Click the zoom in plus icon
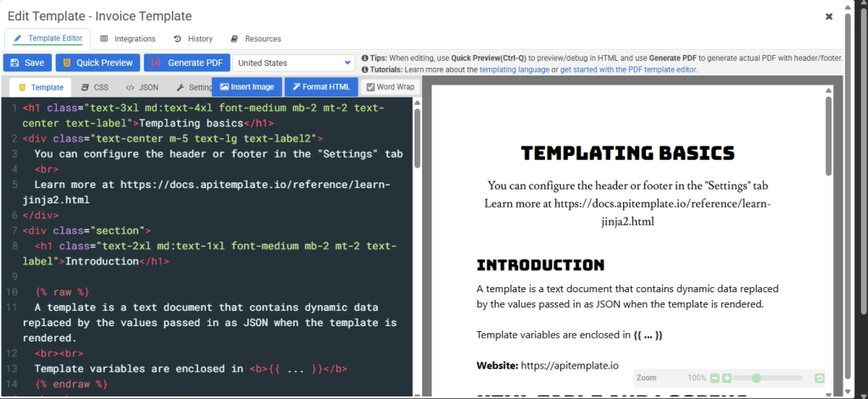 click(x=726, y=378)
